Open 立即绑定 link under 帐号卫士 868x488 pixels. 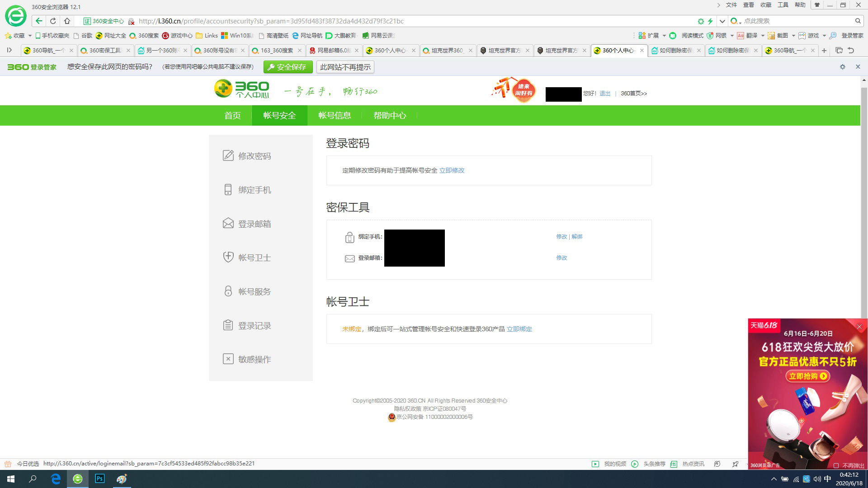point(519,329)
